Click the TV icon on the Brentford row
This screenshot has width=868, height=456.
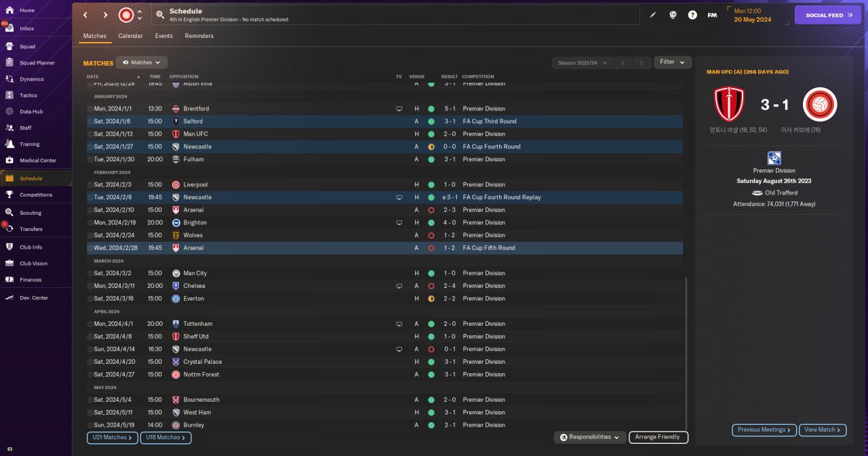pos(399,108)
